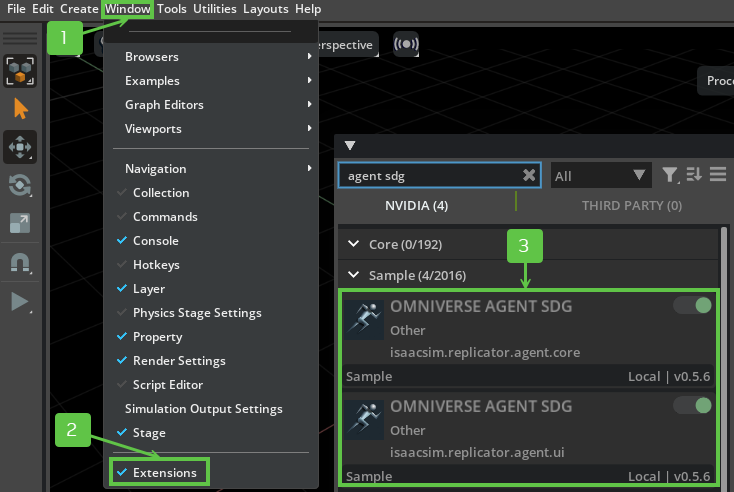Click the running figure icon for agent.core
The image size is (734, 492).
coord(365,320)
